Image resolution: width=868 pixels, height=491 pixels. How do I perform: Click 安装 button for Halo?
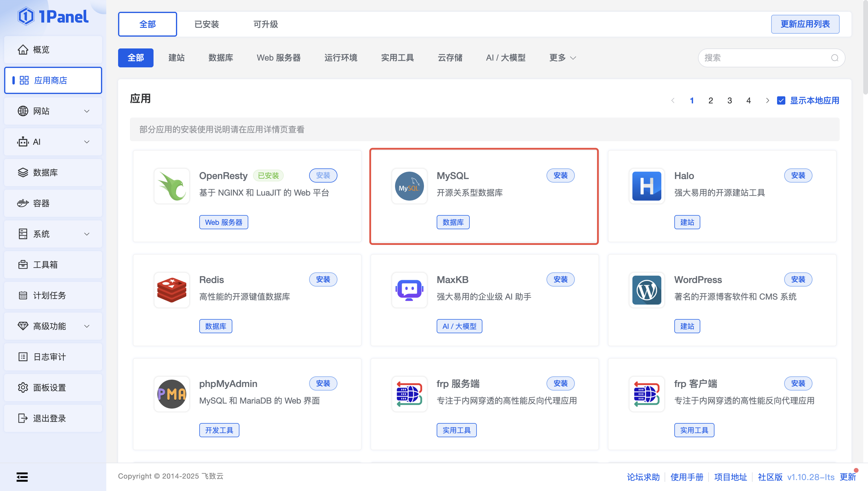coord(798,175)
